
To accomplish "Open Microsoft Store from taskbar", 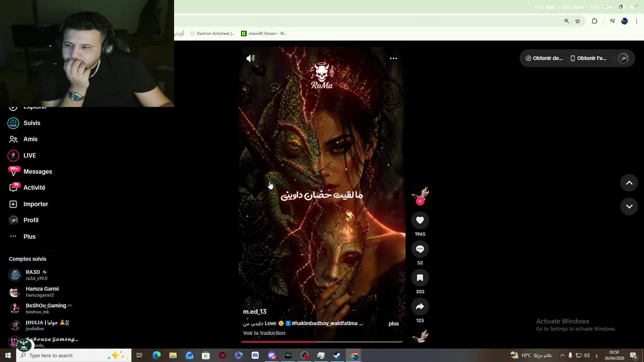I will (x=206, y=355).
